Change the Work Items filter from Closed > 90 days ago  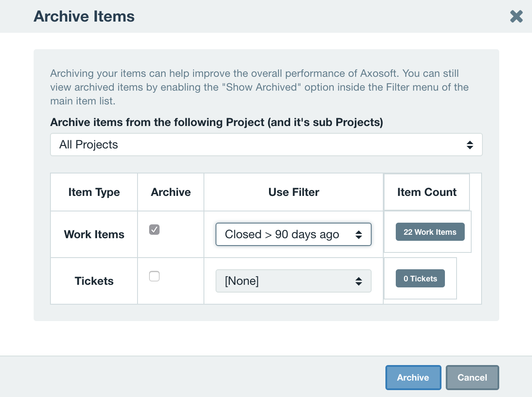294,234
